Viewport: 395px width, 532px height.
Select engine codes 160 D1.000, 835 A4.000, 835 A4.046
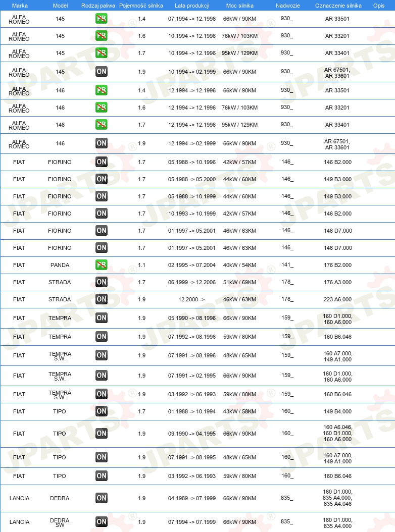[x=337, y=498]
